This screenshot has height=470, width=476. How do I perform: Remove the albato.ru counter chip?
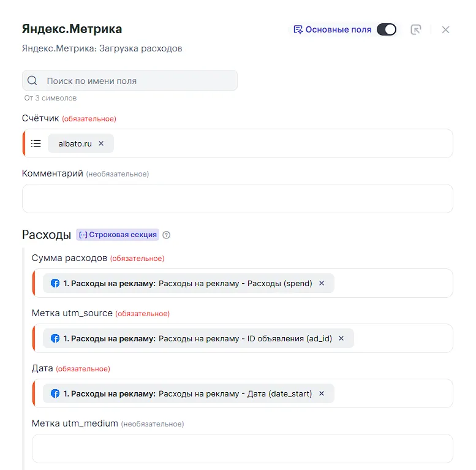pyautogui.click(x=101, y=143)
